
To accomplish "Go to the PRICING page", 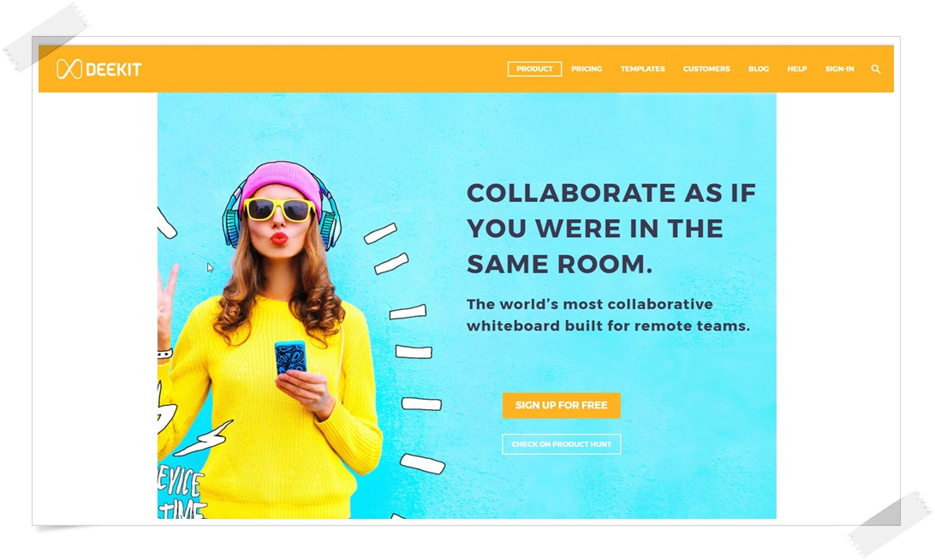I will click(x=587, y=69).
